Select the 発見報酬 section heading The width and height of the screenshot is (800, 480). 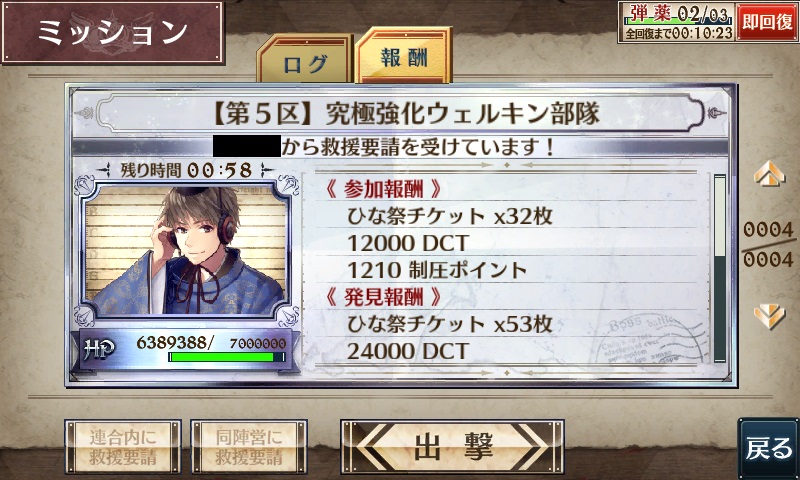pyautogui.click(x=383, y=296)
